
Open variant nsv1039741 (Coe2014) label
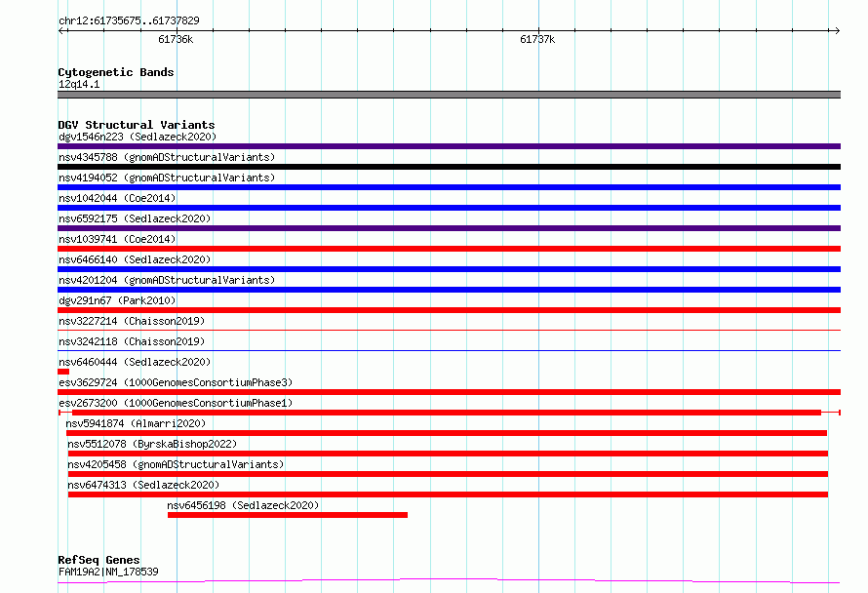(x=117, y=239)
